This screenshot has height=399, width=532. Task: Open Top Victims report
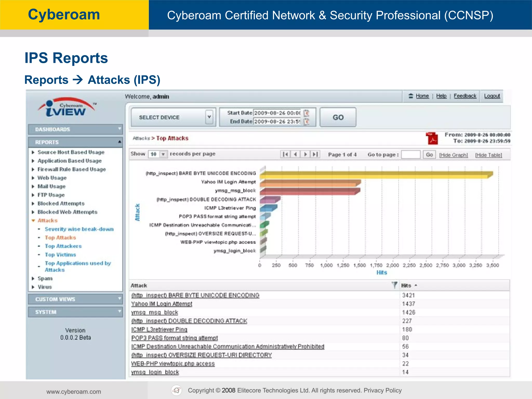60,255
